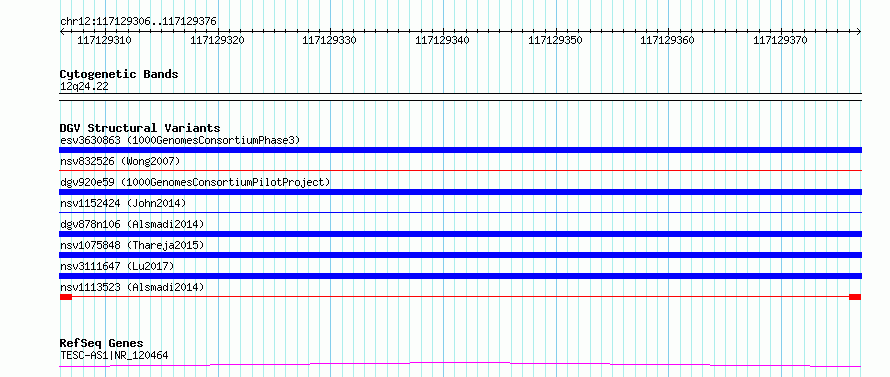Open the DGV Structural Variants track title
This screenshot has height=377, width=890.
(140, 128)
